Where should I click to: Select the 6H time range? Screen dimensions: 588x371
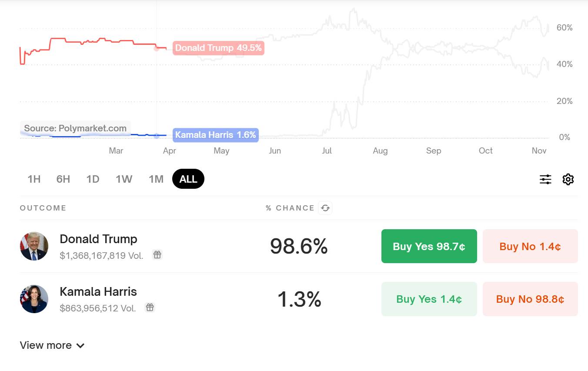(x=63, y=179)
